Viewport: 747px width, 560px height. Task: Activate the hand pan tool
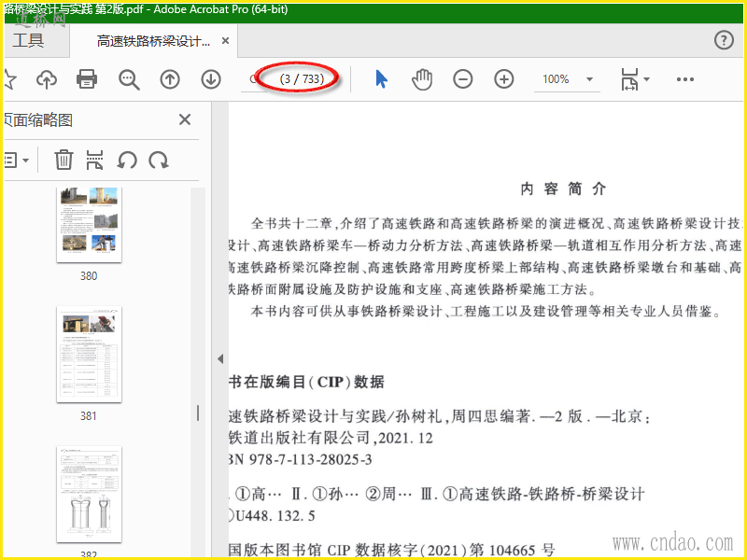coord(422,79)
